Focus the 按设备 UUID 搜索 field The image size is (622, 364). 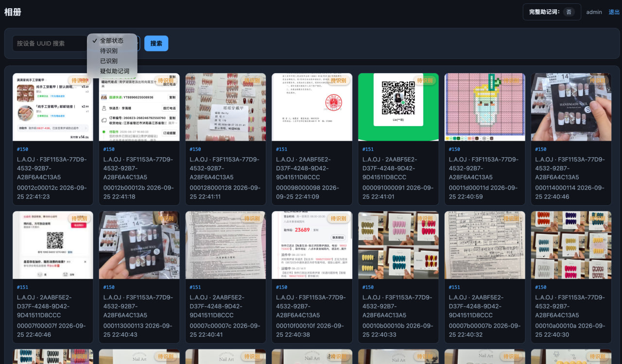click(50, 43)
